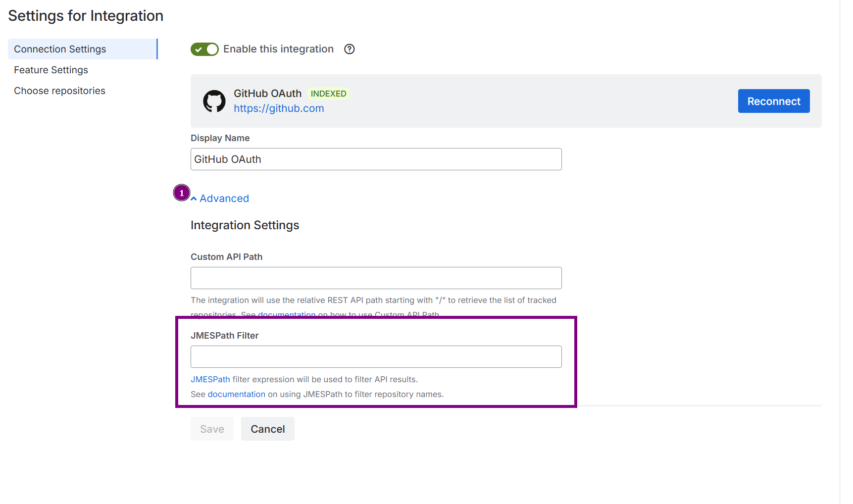Disable the Enable this integration toggle

[x=204, y=49]
